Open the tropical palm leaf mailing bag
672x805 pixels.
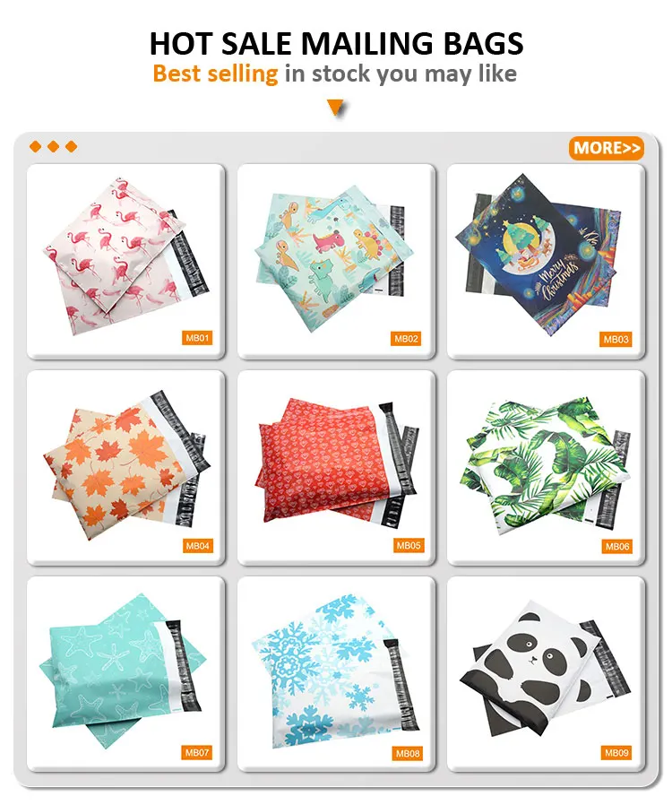tap(546, 468)
